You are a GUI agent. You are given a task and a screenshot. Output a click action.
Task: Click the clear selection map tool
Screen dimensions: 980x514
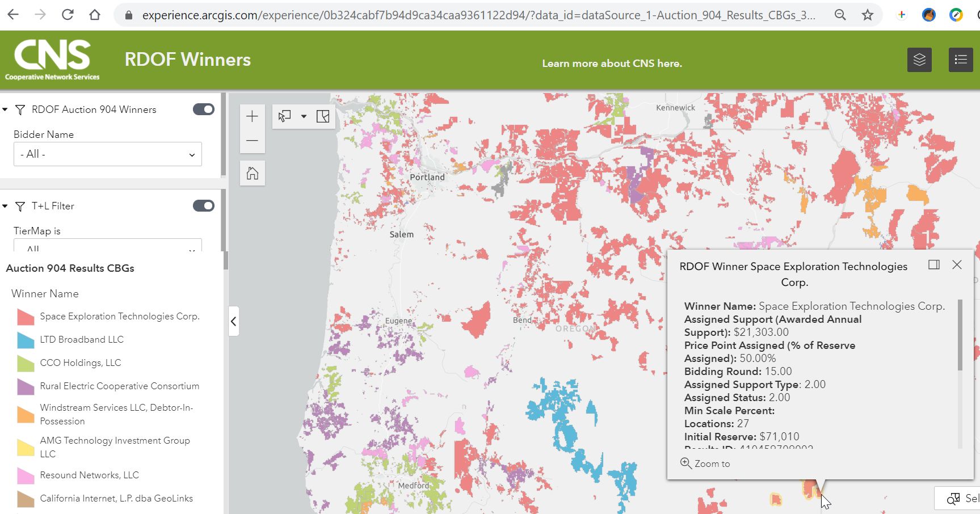coord(323,116)
